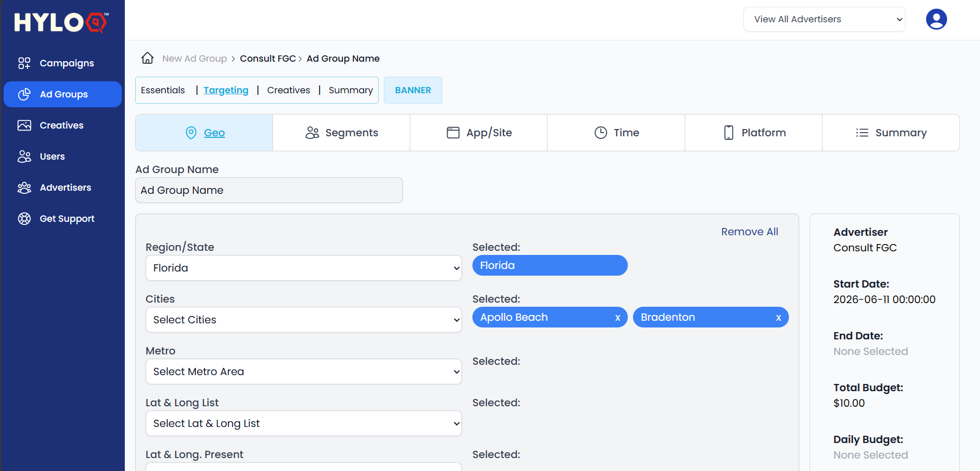
Task: Click the Ad Group Name input field
Action: (x=269, y=190)
